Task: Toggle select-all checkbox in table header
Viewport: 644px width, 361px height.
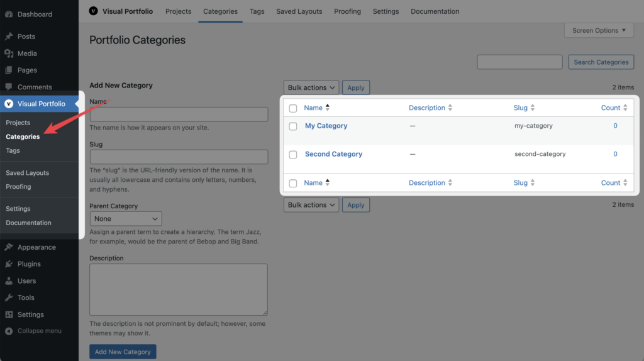Action: click(x=293, y=108)
